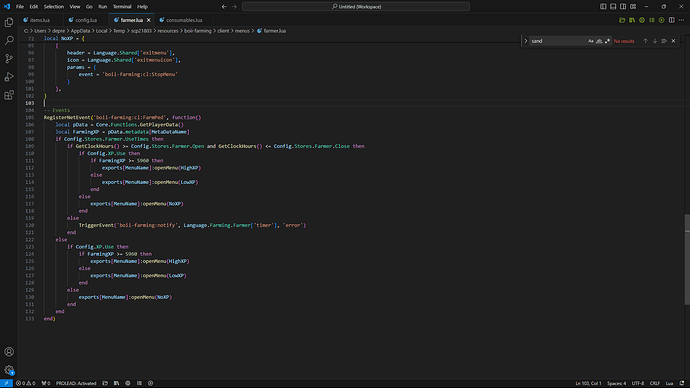Close the find widget
This screenshot has width=690, height=388.
[x=673, y=41]
